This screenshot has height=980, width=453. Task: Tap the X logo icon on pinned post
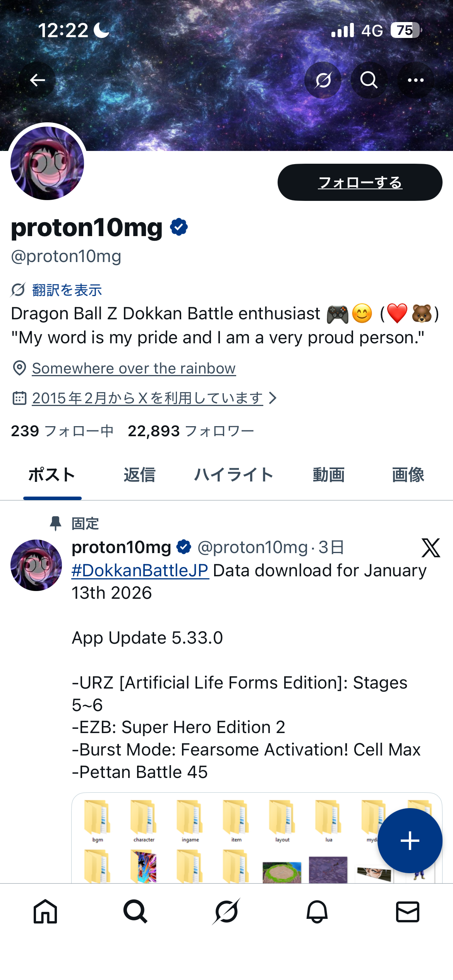[x=431, y=548]
